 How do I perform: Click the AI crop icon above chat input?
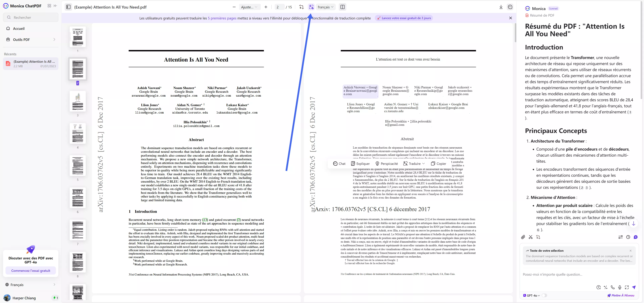coord(538,237)
